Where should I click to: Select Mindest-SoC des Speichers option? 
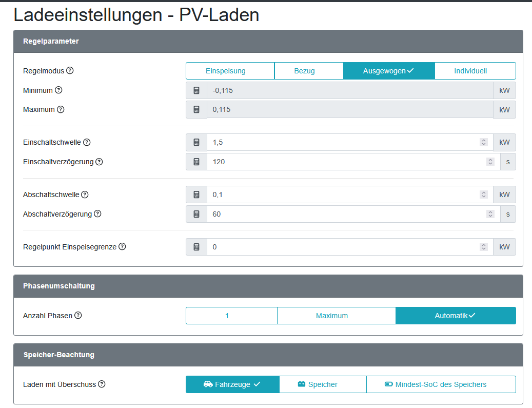pos(441,384)
